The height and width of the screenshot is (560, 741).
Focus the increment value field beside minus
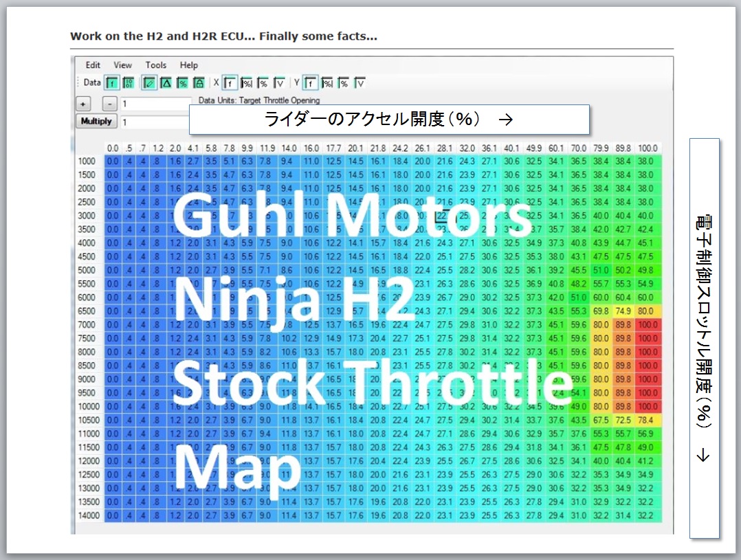click(x=155, y=104)
